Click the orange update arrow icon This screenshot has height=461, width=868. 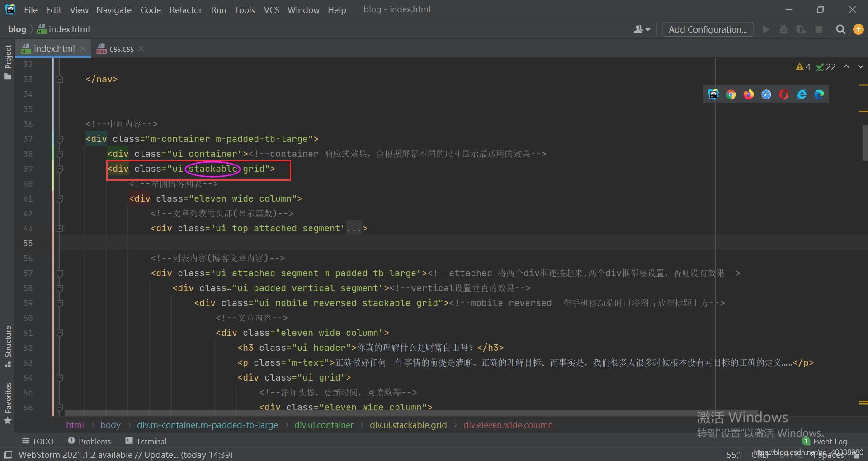click(858, 29)
